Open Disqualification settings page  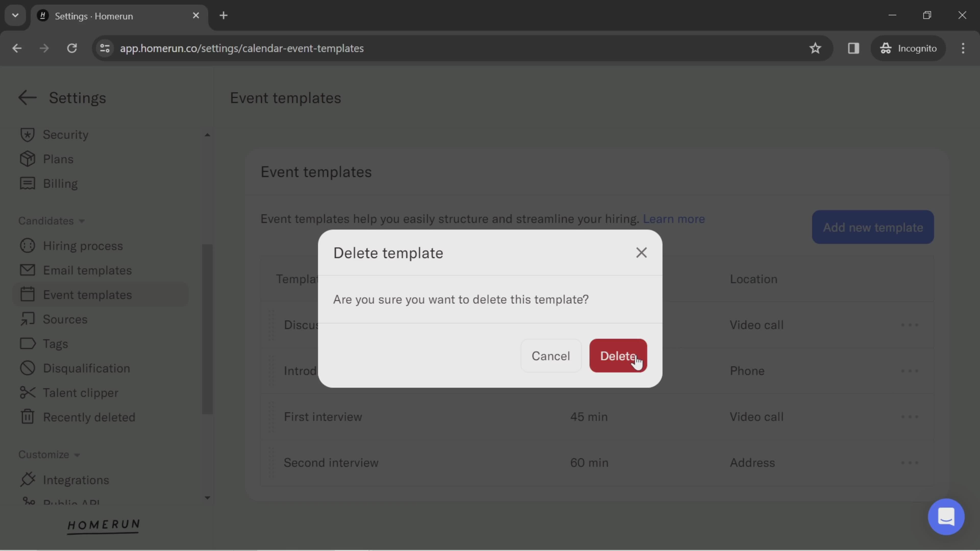click(x=86, y=368)
